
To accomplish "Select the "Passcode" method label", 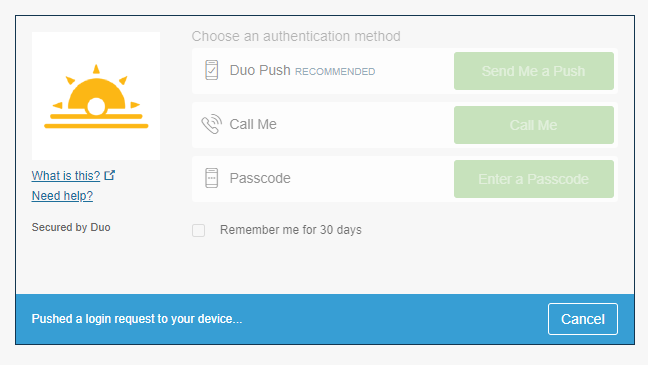I will (260, 178).
